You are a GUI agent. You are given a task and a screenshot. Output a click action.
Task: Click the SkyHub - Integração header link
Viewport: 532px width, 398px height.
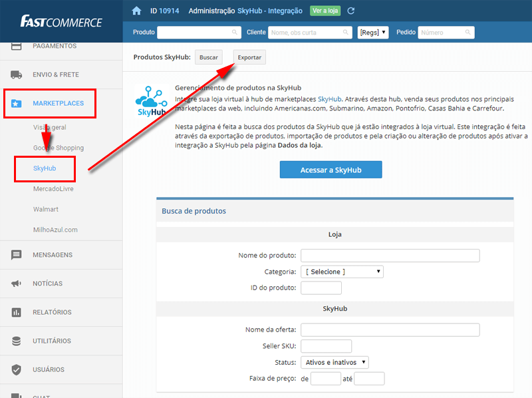coord(270,11)
